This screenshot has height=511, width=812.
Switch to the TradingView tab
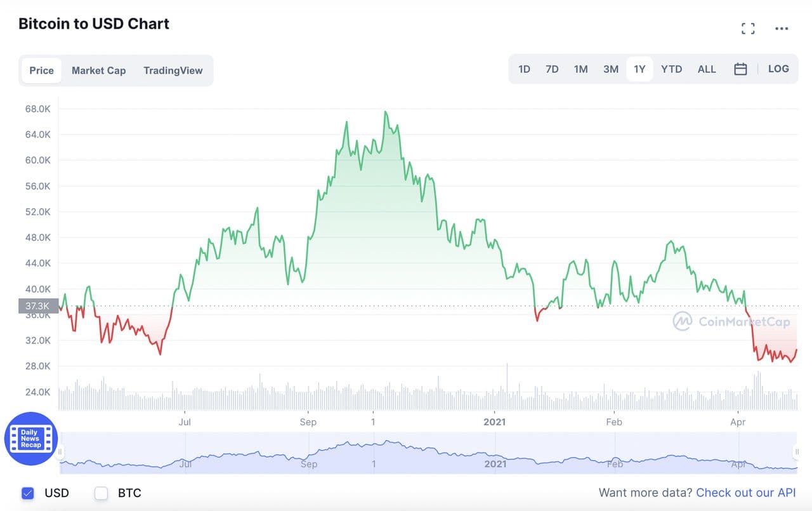click(173, 70)
